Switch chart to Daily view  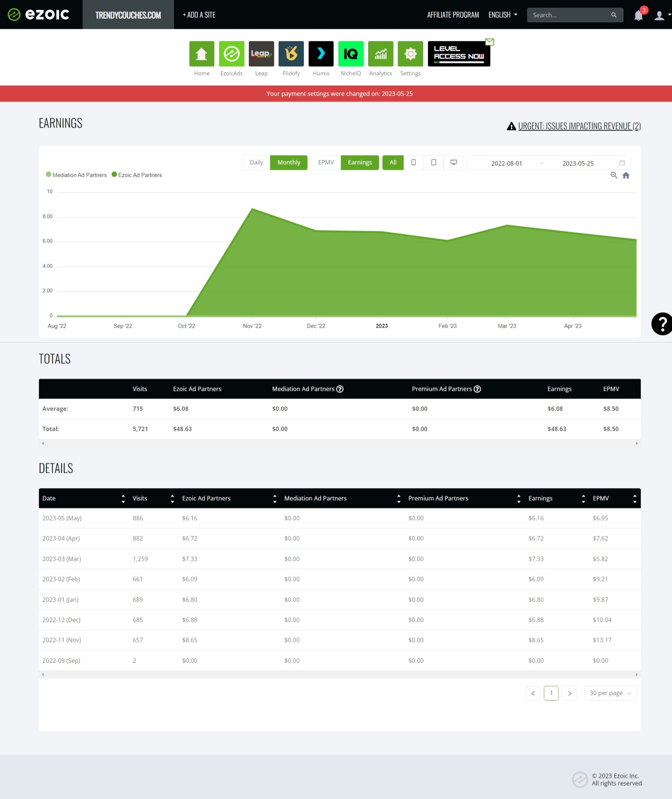[x=256, y=162]
